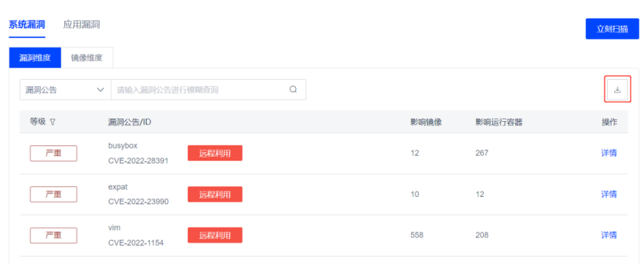Image resolution: width=644 pixels, height=264 pixels.
Task: Click the 远程利用 tag on vim row
Action: 215,235
